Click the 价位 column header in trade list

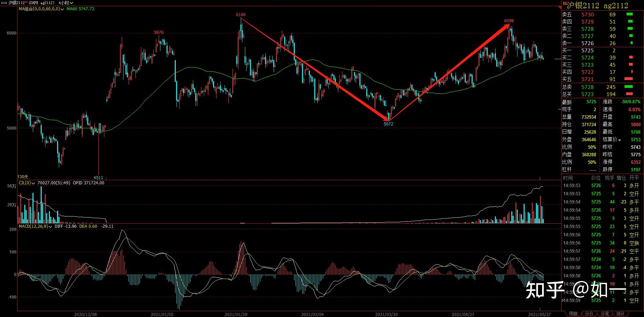(596, 178)
